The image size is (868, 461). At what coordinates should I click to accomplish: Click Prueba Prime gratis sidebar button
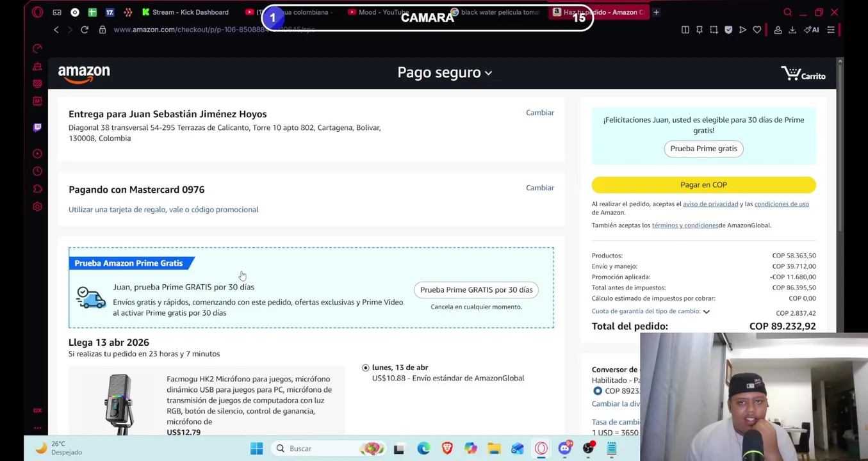coord(703,149)
